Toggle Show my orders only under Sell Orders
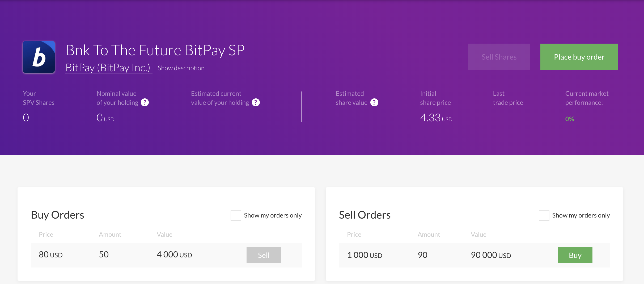 coord(544,215)
